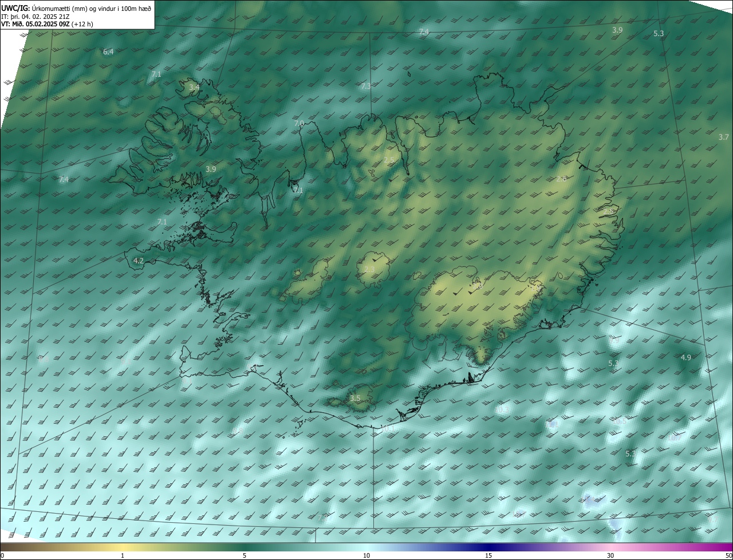Click the 4.9 value label
This screenshot has width=733, height=560.
pos(685,358)
